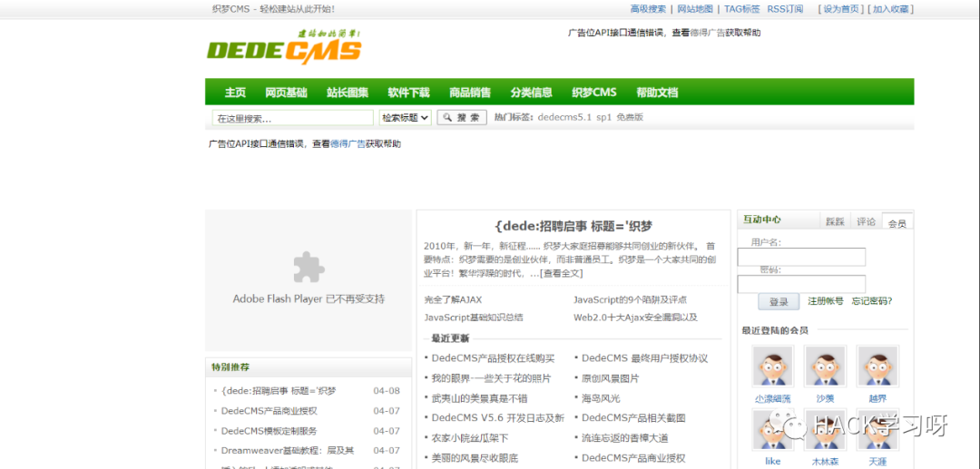
Task: Click [查看全文] read more link
Action: pyautogui.click(x=562, y=274)
